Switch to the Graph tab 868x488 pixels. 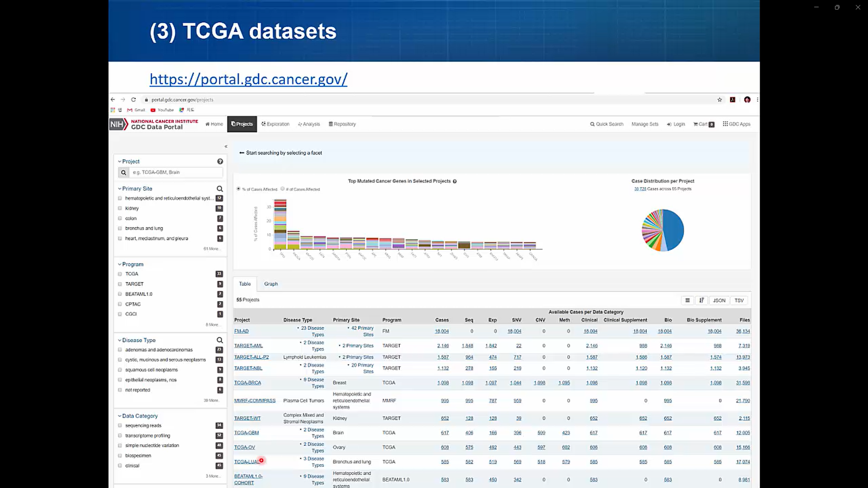[271, 284]
